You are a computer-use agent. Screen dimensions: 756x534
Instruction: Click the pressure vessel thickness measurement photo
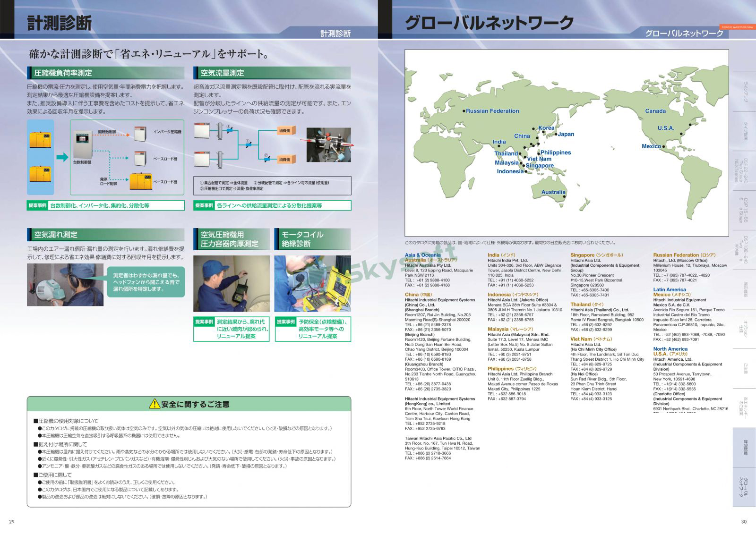click(x=232, y=283)
